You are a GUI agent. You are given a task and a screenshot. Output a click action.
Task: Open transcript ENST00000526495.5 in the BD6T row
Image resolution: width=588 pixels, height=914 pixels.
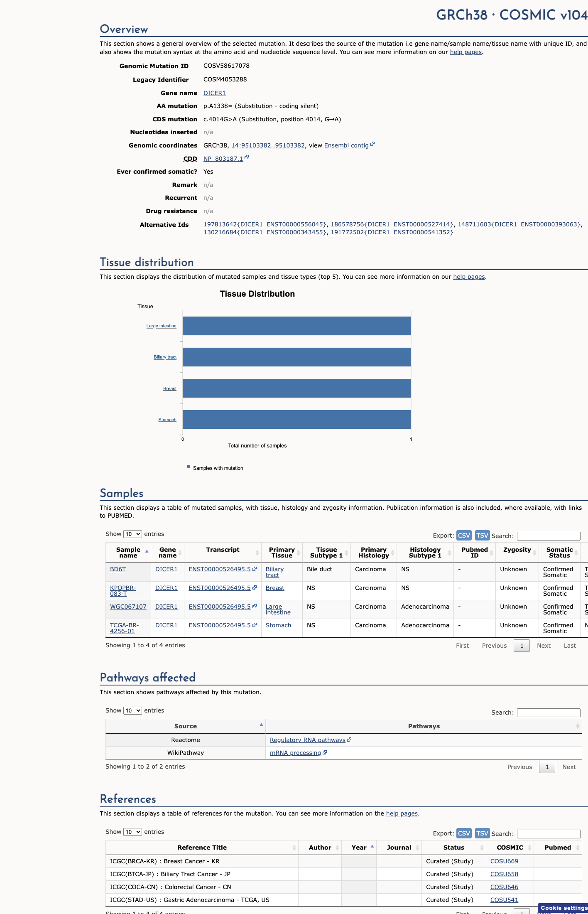[220, 569]
